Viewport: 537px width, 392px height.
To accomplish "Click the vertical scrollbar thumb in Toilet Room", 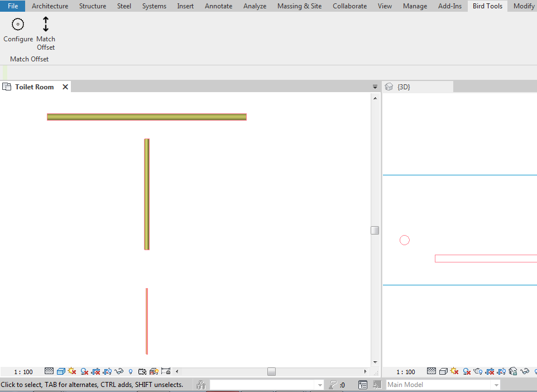I will (x=375, y=230).
